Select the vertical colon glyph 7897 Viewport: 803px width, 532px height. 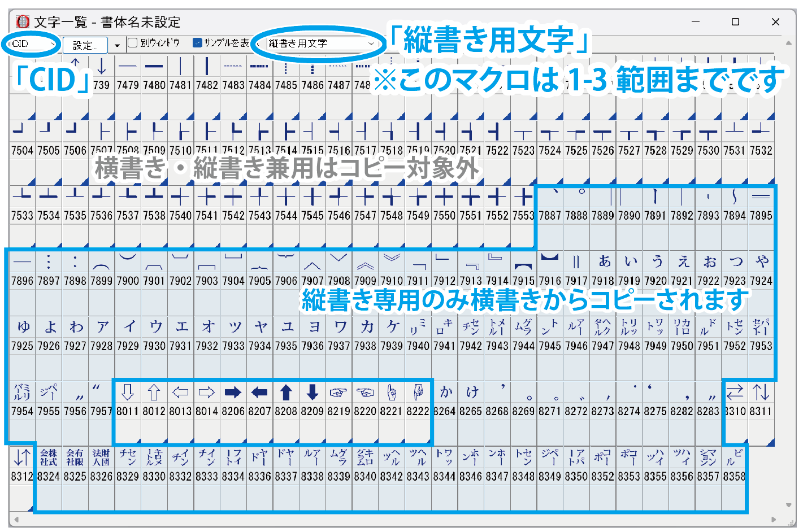(x=49, y=261)
